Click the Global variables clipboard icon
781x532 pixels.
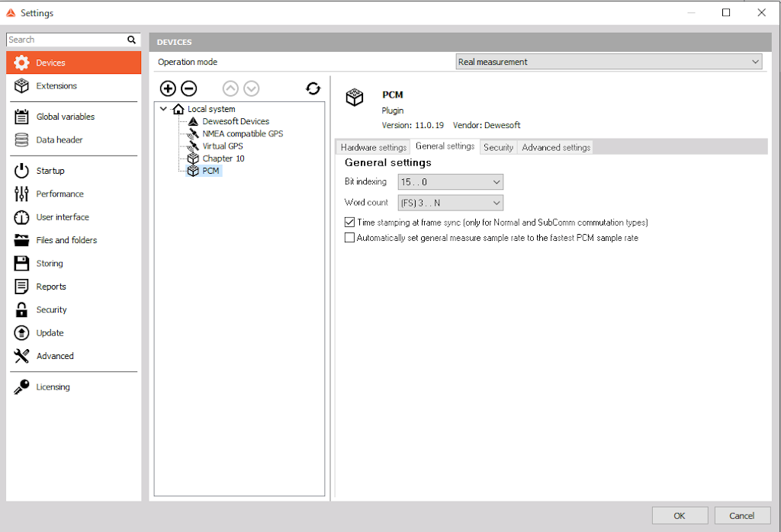coord(21,117)
